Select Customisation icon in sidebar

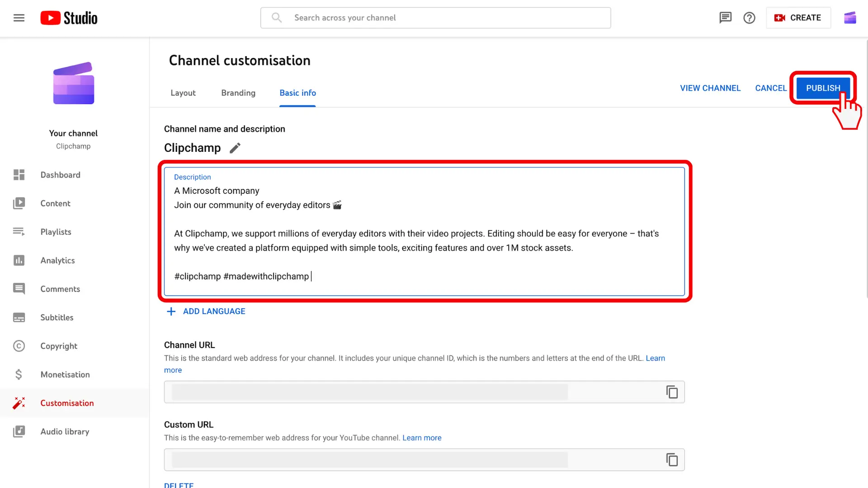coord(19,403)
